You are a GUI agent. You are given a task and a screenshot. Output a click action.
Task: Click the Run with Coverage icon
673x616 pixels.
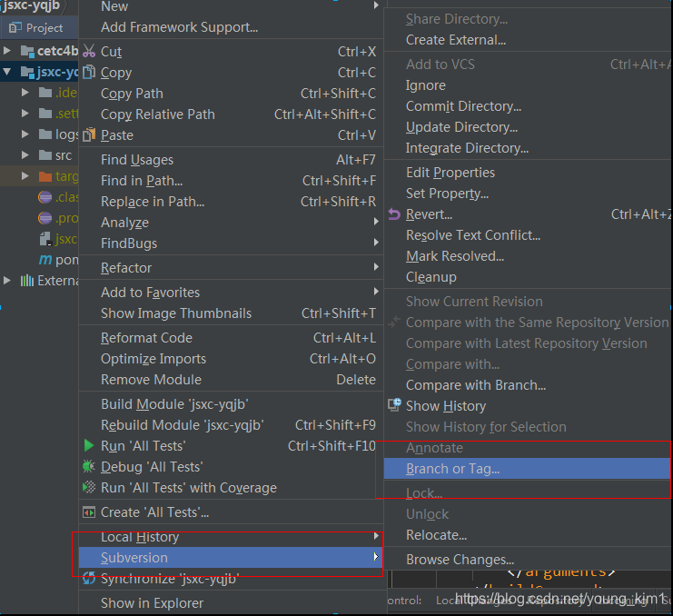tap(89, 487)
